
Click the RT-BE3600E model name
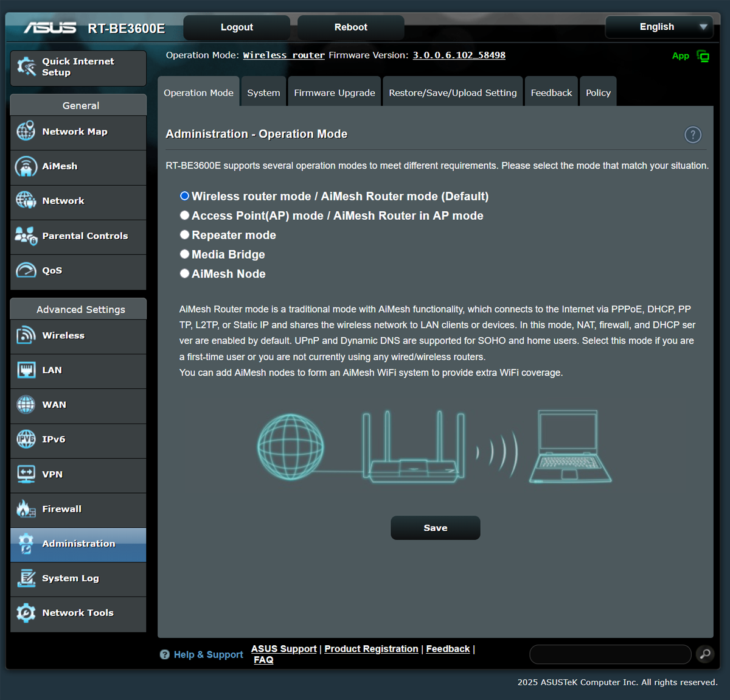[x=127, y=28]
